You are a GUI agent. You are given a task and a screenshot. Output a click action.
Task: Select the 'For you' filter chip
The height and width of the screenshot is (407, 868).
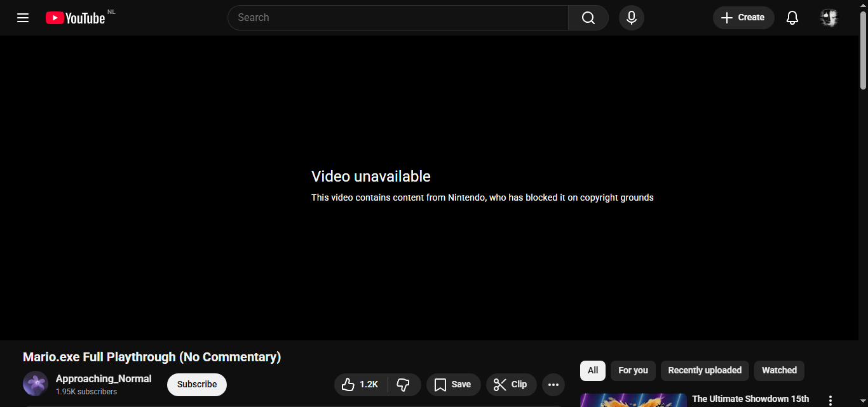coord(633,371)
